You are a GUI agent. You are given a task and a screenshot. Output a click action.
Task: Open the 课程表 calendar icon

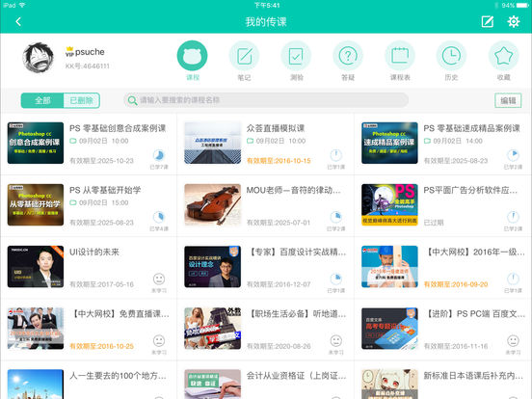point(400,56)
